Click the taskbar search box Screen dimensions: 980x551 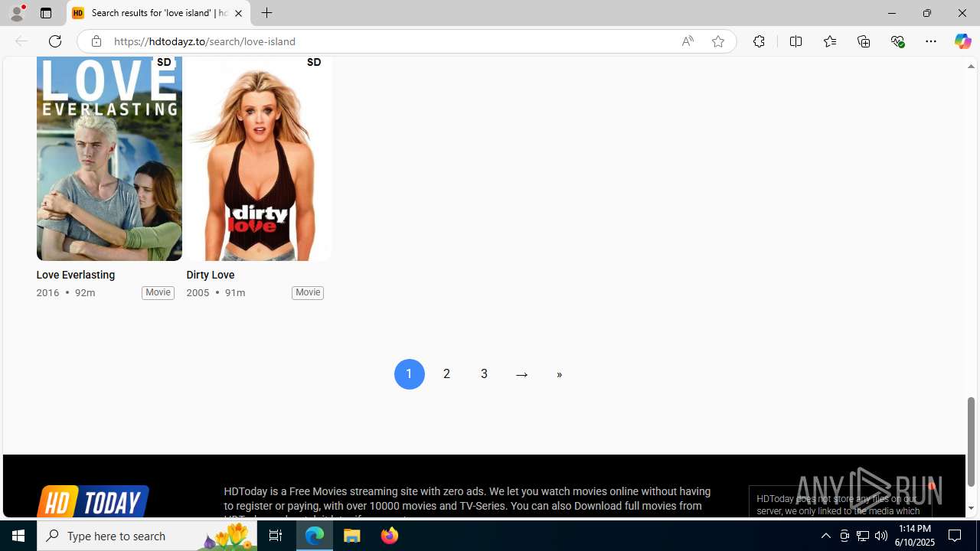147,536
